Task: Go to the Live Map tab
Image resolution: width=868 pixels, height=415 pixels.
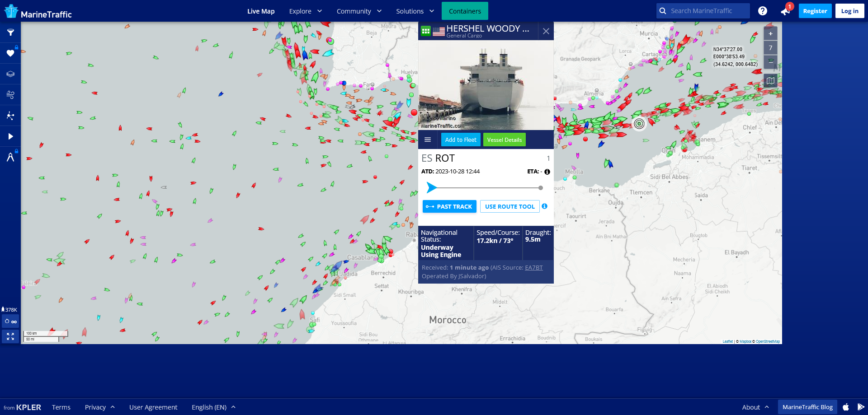Action: point(261,11)
